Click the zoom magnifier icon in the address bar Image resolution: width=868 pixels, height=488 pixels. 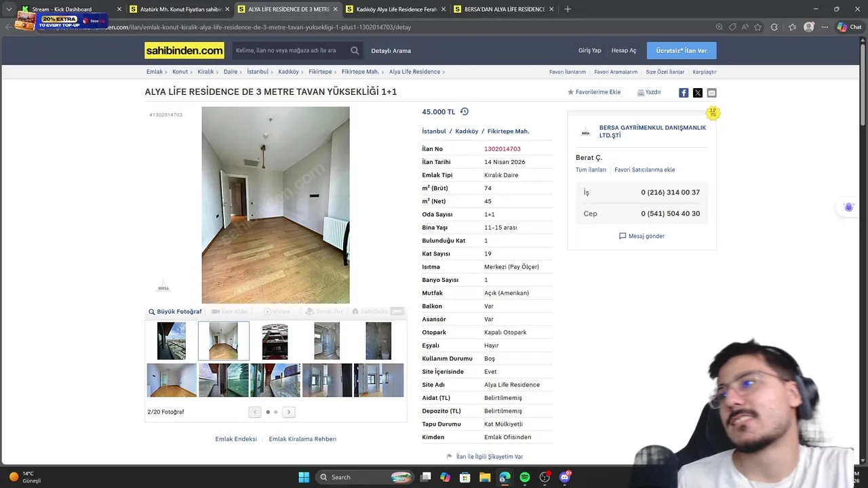pyautogui.click(x=719, y=27)
